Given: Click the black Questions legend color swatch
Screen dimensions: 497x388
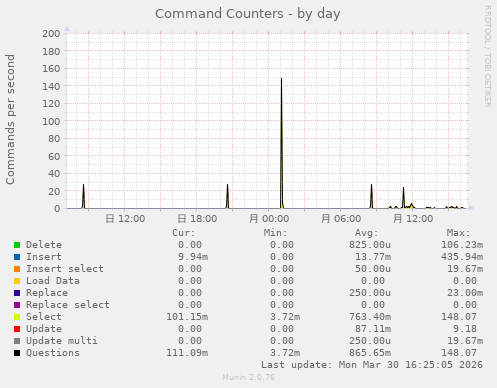Looking at the screenshot, I should tap(17, 353).
